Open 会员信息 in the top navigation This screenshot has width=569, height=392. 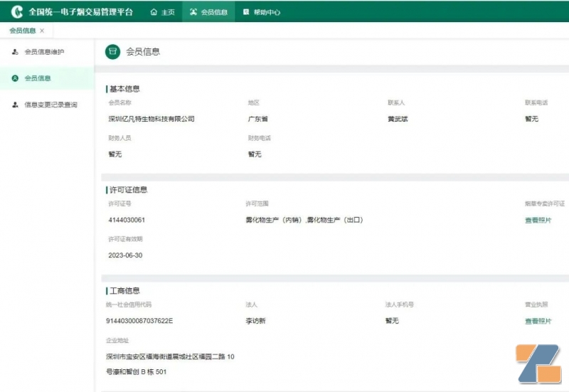point(208,12)
